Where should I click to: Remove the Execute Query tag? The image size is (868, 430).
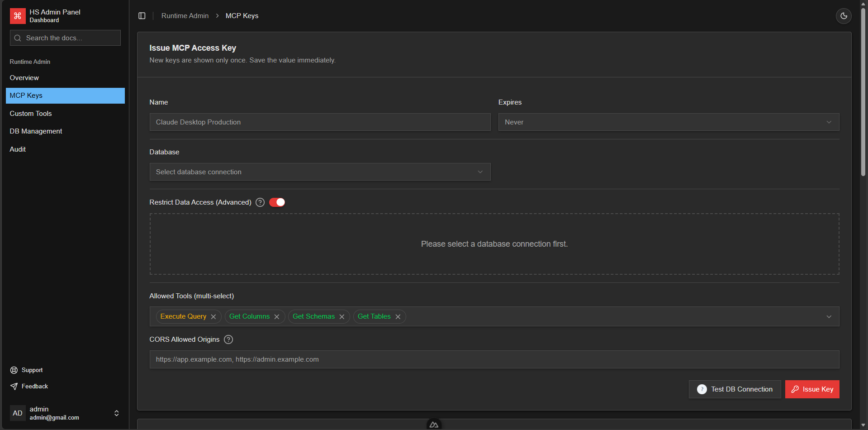point(213,317)
